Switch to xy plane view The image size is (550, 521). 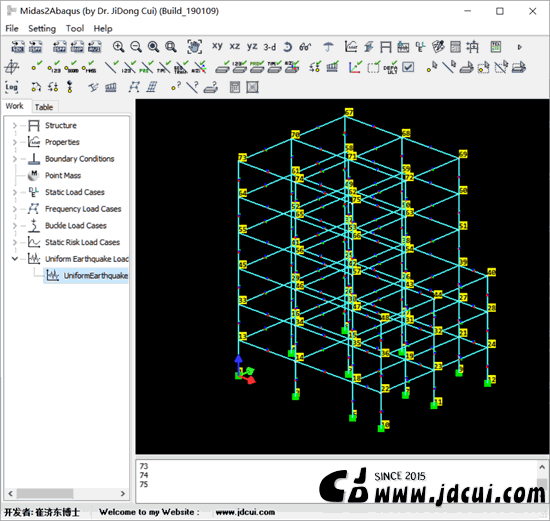pos(217,46)
